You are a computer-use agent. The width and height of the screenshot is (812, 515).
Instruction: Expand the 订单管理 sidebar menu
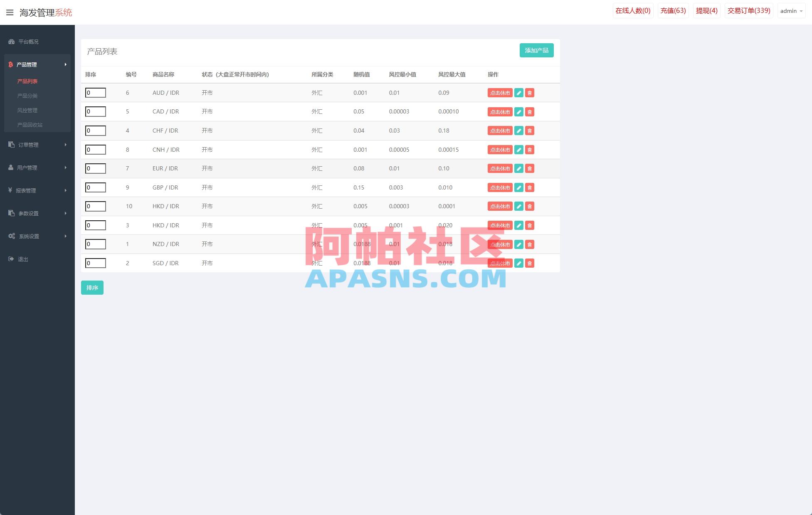click(37, 145)
